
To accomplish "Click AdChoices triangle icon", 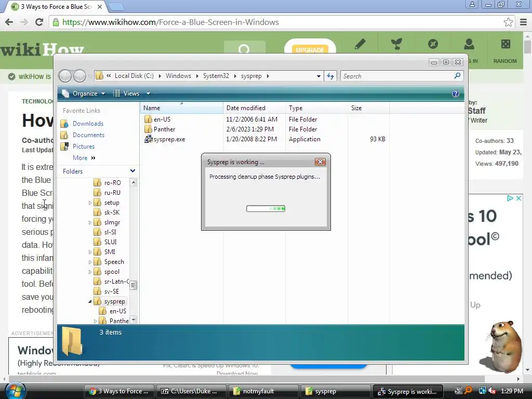I will click(510, 198).
